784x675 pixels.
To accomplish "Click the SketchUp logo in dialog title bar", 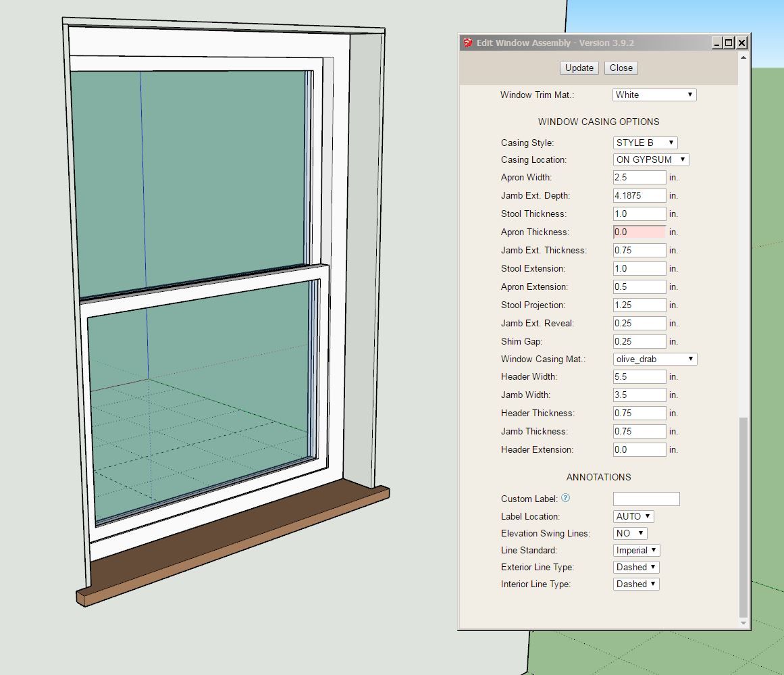I will [x=467, y=43].
